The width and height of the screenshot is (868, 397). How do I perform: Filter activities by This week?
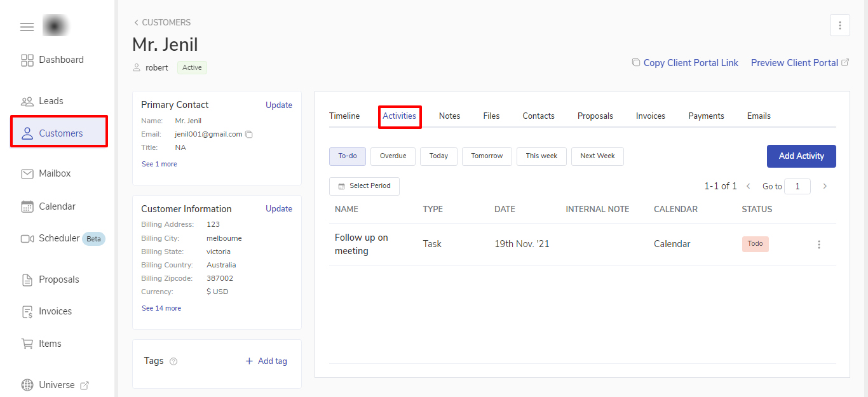click(x=541, y=156)
